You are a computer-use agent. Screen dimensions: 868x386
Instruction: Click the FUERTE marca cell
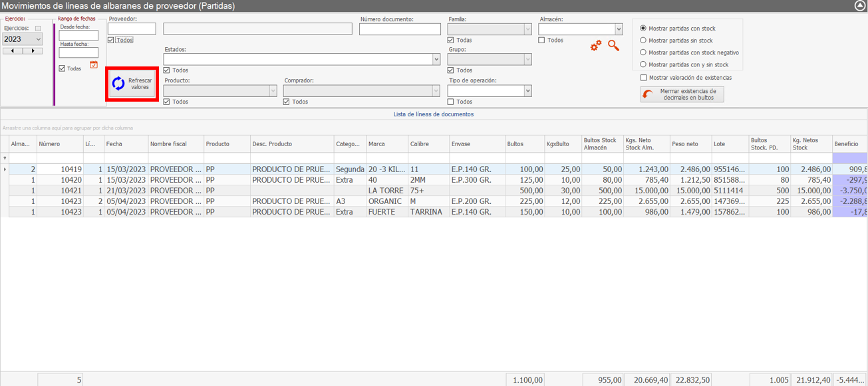coord(387,212)
